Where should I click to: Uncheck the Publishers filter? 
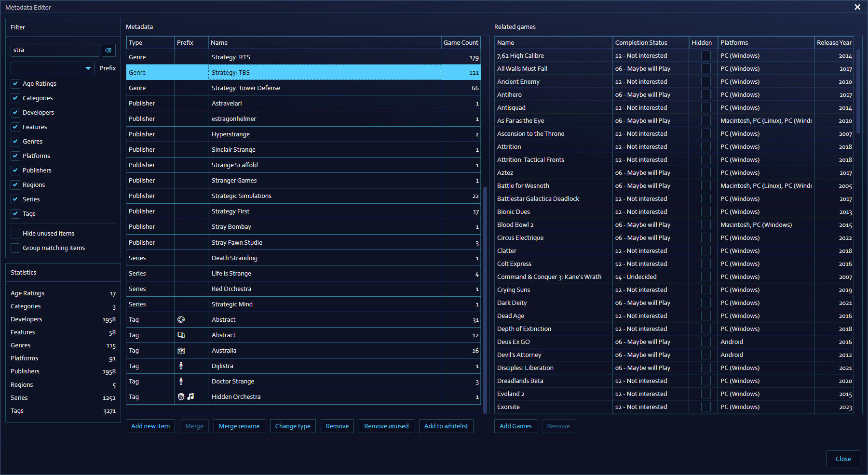click(x=15, y=171)
